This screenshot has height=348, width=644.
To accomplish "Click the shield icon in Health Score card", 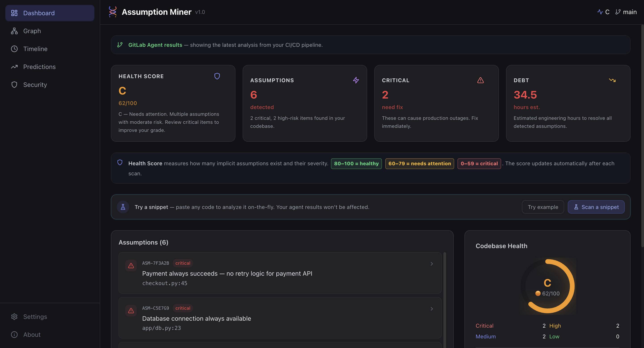I will click(x=217, y=76).
